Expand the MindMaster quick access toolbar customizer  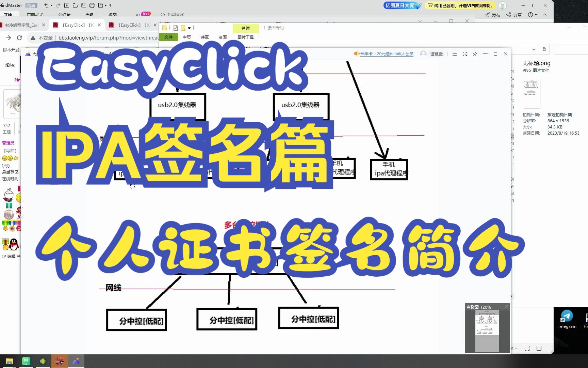pos(111,6)
